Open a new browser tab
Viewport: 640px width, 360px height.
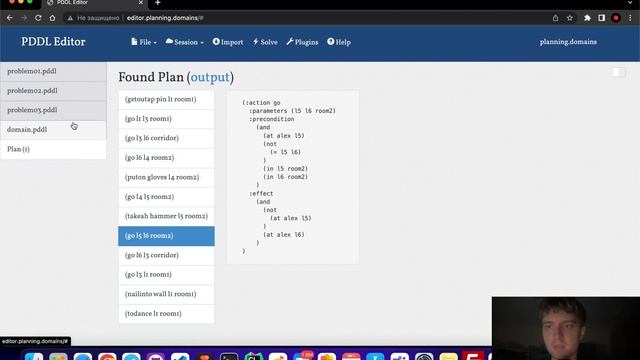tap(158, 3)
